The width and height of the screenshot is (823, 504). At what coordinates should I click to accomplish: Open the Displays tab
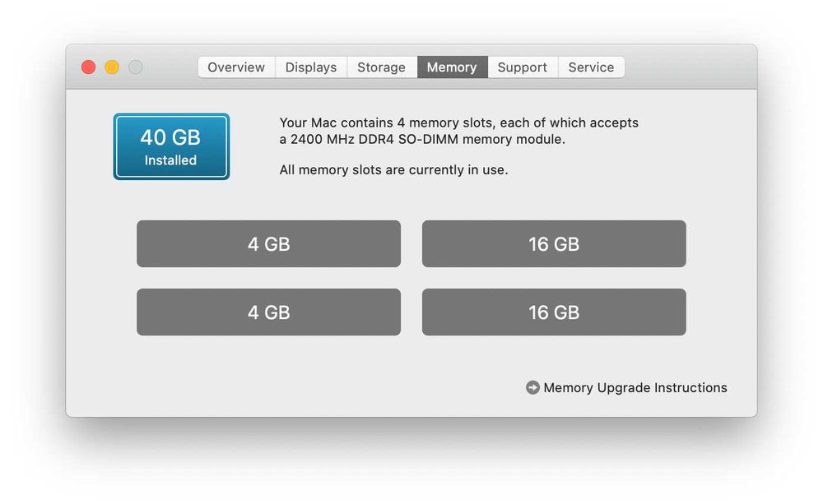click(311, 67)
